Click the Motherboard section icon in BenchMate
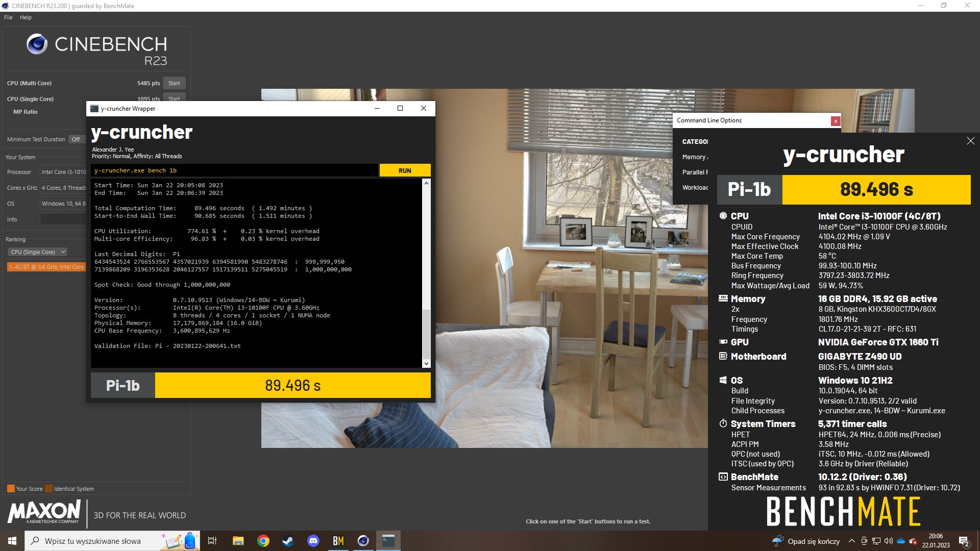Viewport: 980px width, 551px height. 723,356
